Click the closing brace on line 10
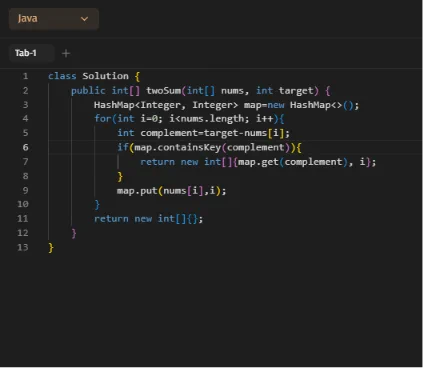 [97, 205]
